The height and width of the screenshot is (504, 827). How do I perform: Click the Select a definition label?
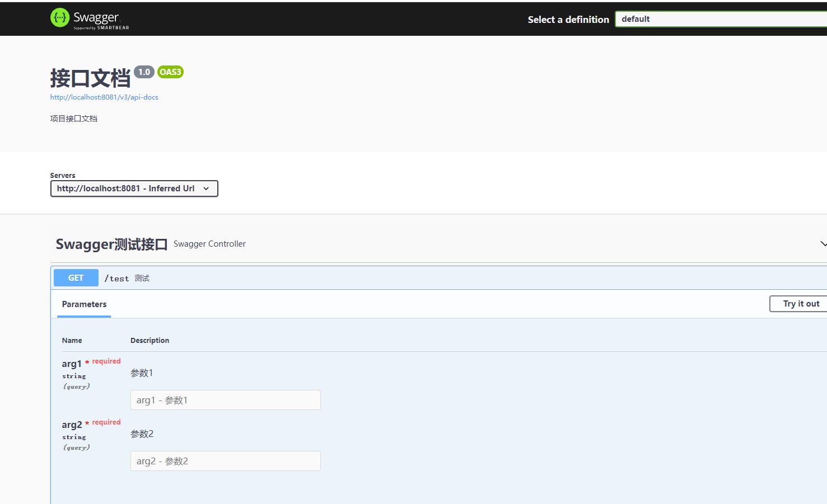[x=568, y=19]
